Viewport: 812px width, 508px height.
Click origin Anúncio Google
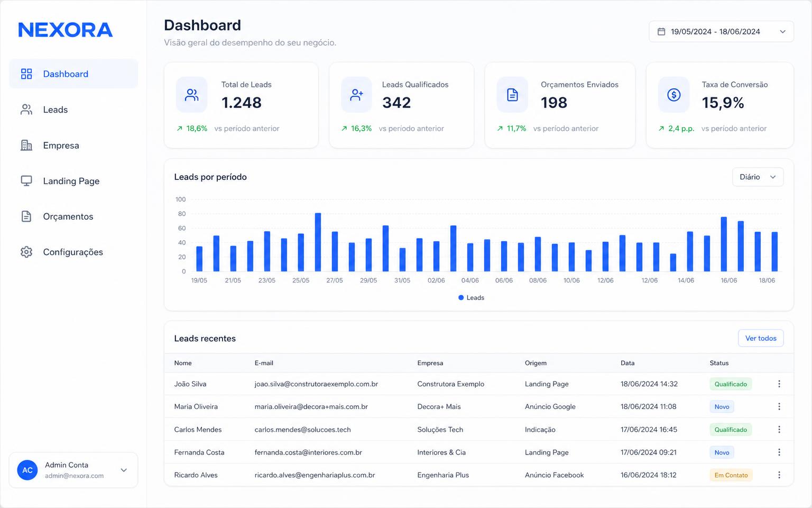click(x=550, y=406)
